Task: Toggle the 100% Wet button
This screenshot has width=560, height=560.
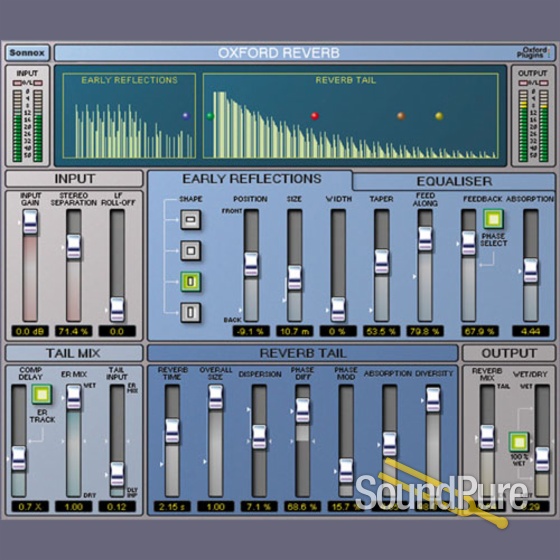Action: coord(519,442)
